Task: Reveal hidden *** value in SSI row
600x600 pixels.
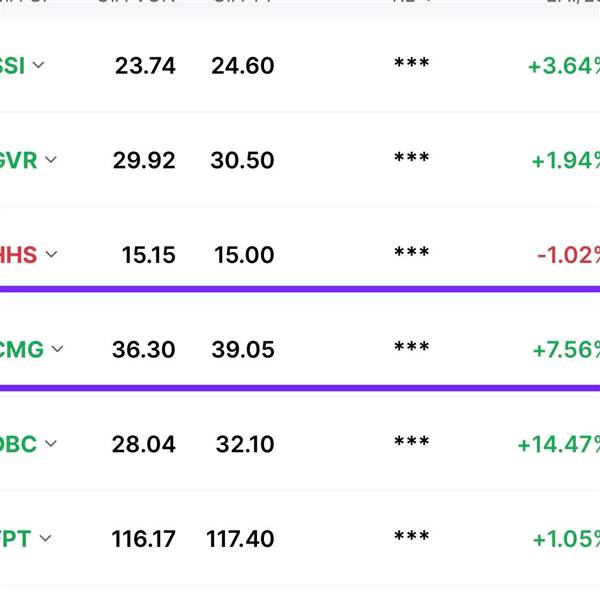Action: (412, 63)
